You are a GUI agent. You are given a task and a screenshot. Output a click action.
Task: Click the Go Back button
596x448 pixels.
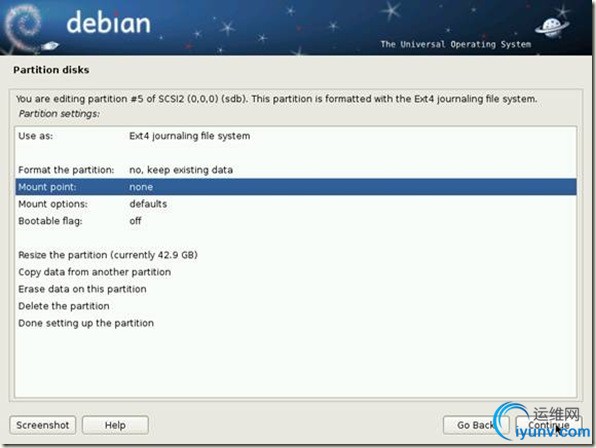[x=476, y=425]
